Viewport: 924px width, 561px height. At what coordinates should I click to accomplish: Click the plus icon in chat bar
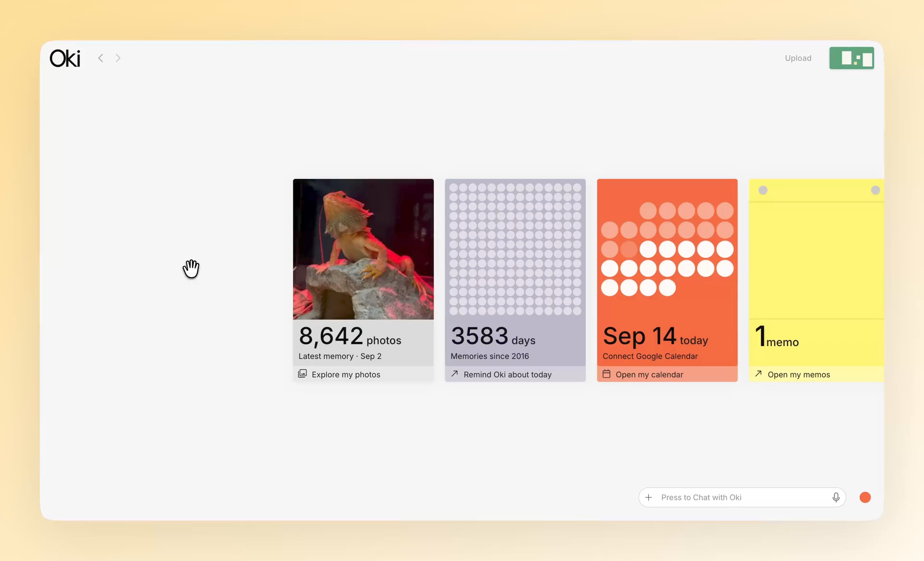click(649, 497)
